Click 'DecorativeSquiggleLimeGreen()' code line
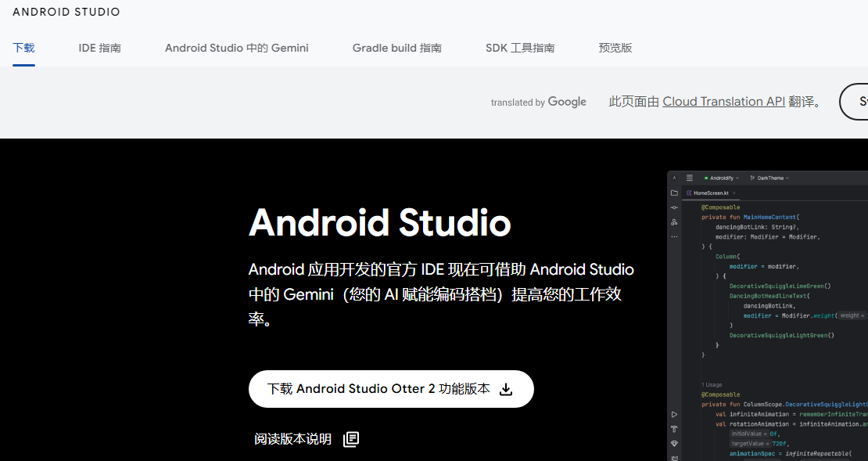 click(780, 286)
